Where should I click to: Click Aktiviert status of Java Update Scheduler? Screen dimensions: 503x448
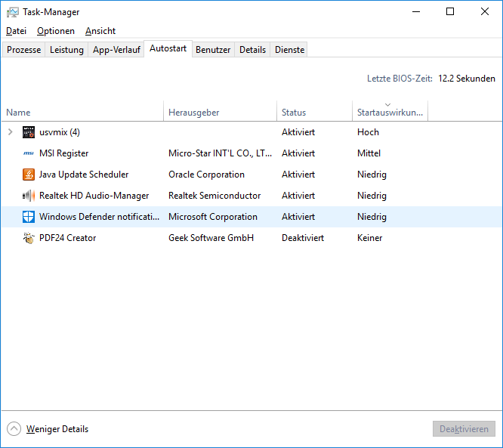pyautogui.click(x=298, y=175)
